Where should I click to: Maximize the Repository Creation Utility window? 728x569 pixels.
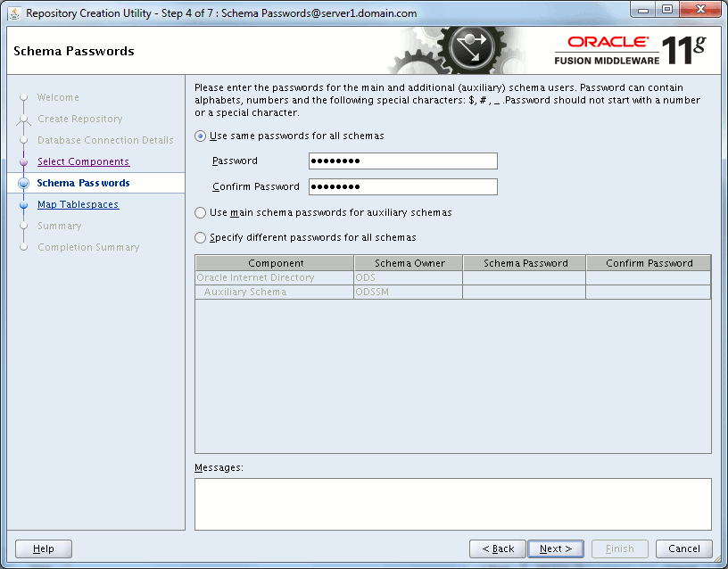667,10
